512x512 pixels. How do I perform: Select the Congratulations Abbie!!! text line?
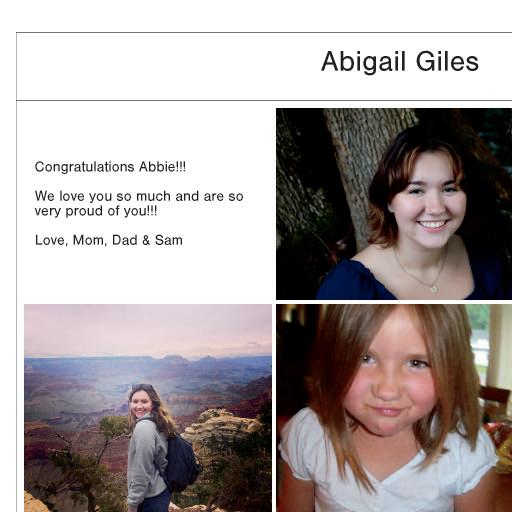110,167
